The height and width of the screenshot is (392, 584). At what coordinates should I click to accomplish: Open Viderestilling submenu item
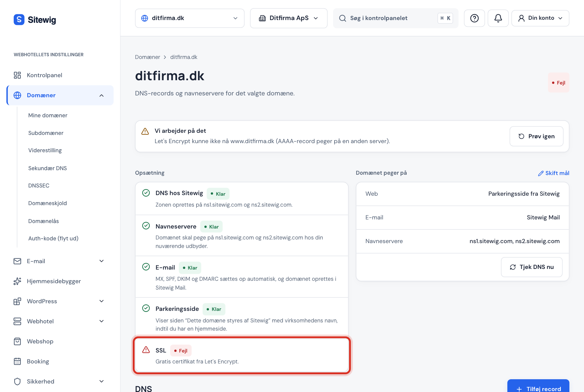click(x=45, y=150)
